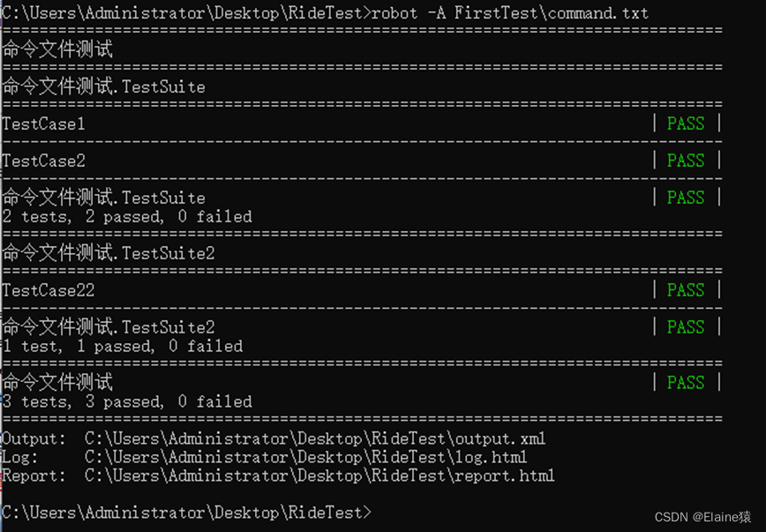Click the PASS status of overall 命令文件测试 suite
Image resolution: width=766 pixels, height=532 pixels.
tap(686, 383)
